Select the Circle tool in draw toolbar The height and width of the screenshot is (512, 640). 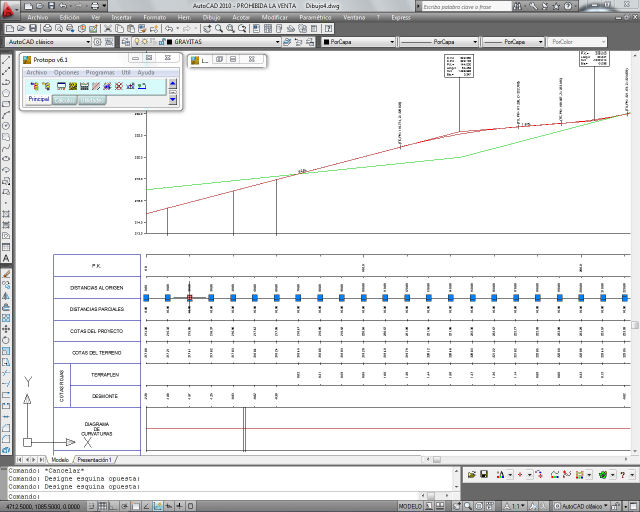(6, 127)
